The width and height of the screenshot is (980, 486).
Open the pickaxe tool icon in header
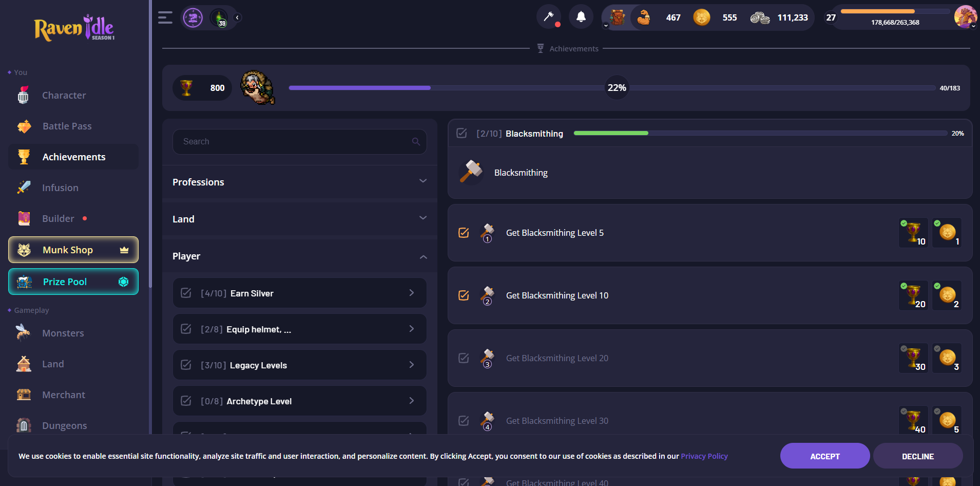pos(548,17)
